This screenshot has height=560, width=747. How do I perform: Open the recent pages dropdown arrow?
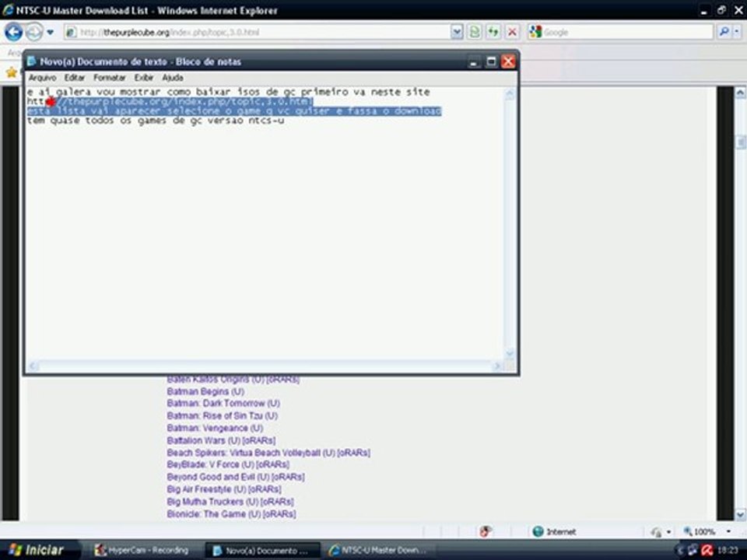[50, 33]
